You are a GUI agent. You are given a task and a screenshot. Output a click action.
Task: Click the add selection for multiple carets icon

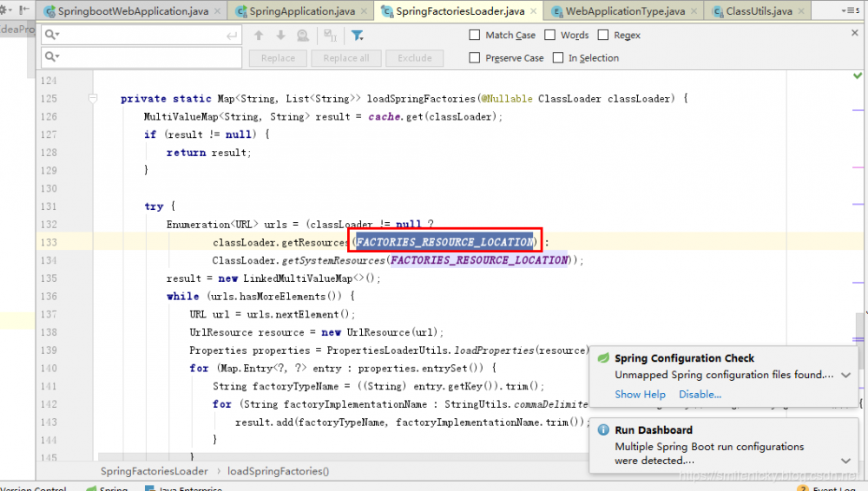pos(330,36)
